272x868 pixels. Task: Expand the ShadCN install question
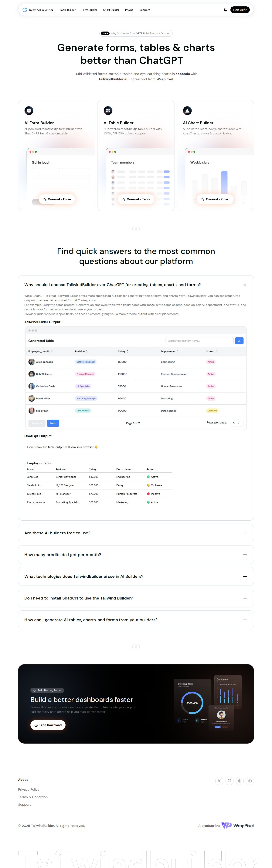(136, 598)
